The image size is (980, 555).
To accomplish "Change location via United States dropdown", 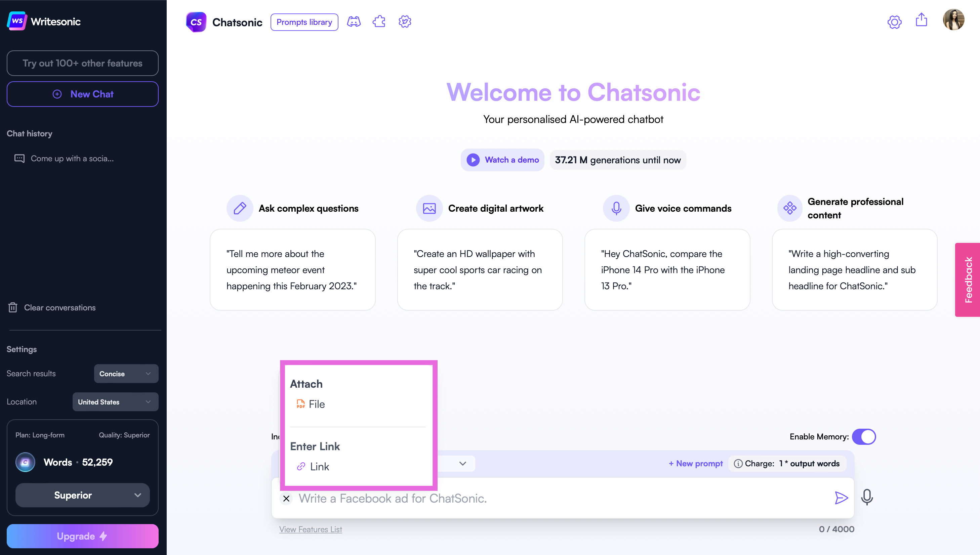I will pyautogui.click(x=115, y=401).
